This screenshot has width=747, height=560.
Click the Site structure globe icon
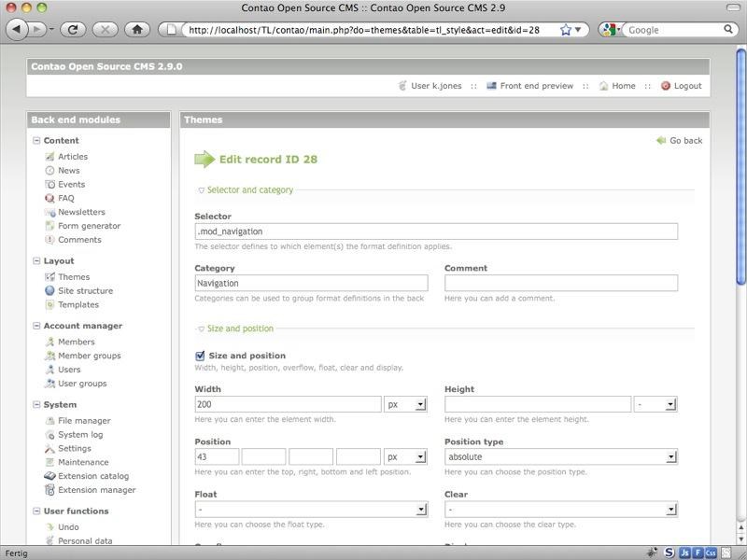tap(49, 290)
